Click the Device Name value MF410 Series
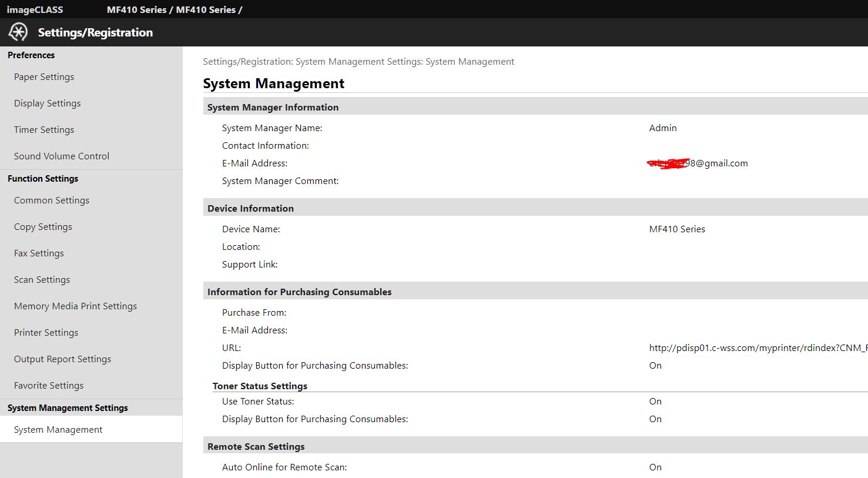868x478 pixels. click(677, 229)
